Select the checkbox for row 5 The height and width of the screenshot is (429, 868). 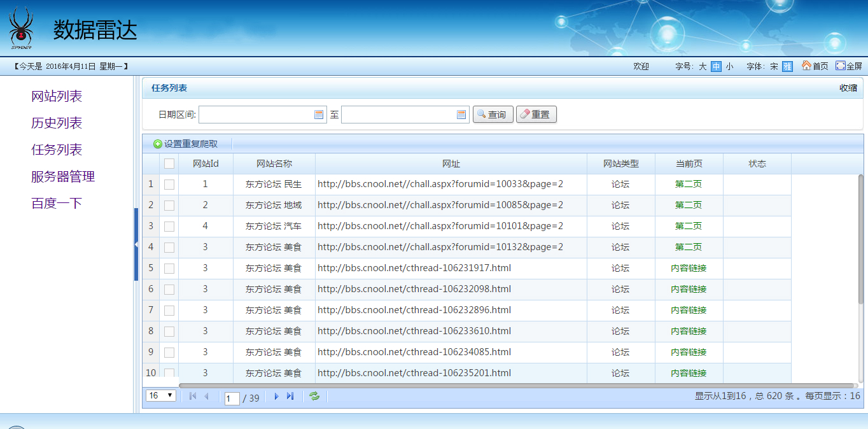tap(169, 269)
